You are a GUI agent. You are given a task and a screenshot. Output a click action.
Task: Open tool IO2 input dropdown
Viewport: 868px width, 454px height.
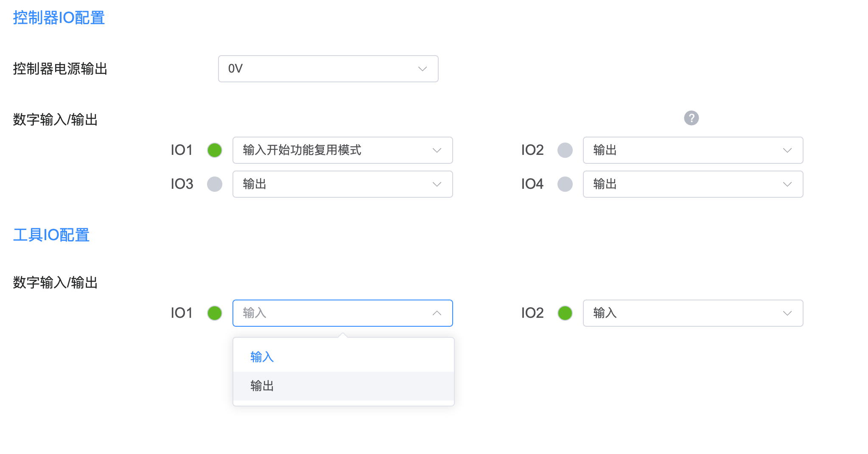[692, 313]
